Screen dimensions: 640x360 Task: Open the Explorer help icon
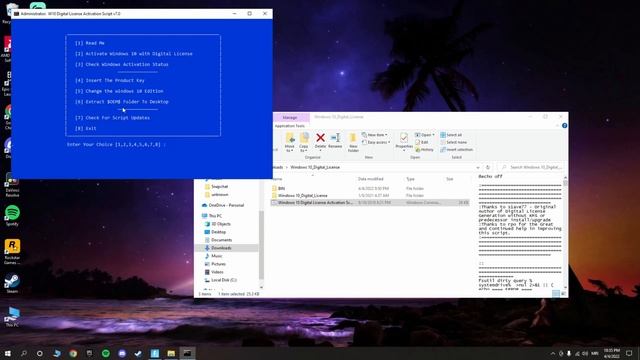(564, 126)
